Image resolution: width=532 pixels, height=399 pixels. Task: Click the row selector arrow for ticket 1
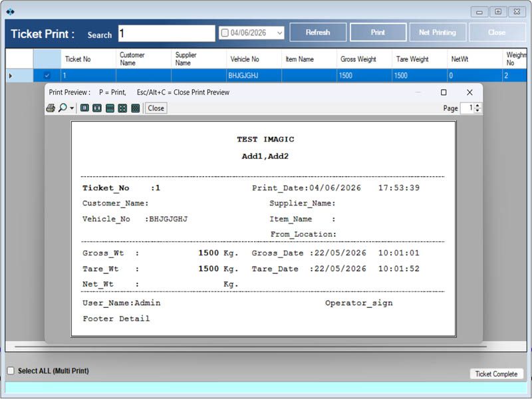click(11, 76)
